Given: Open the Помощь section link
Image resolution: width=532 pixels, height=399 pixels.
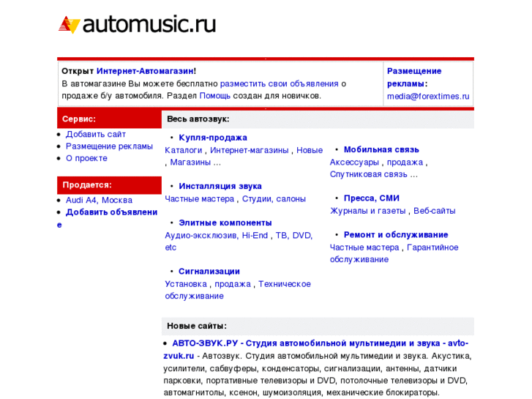Looking at the screenshot, I should (214, 96).
